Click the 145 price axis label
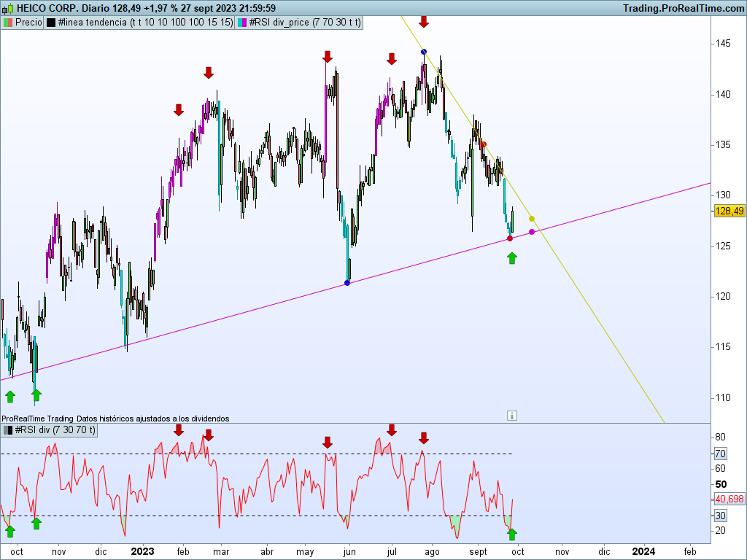This screenshot has width=747, height=560. [723, 43]
